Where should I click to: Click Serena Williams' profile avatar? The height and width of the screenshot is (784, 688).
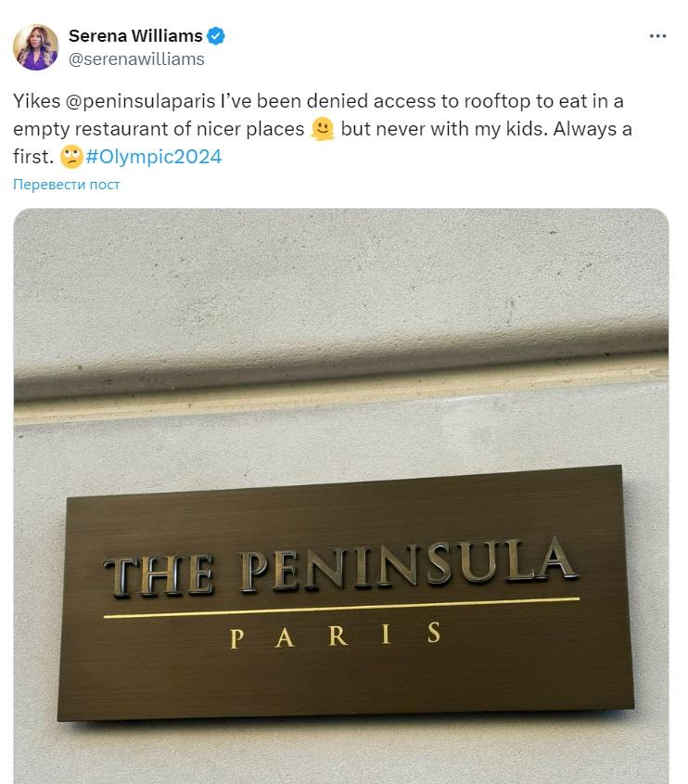click(35, 47)
